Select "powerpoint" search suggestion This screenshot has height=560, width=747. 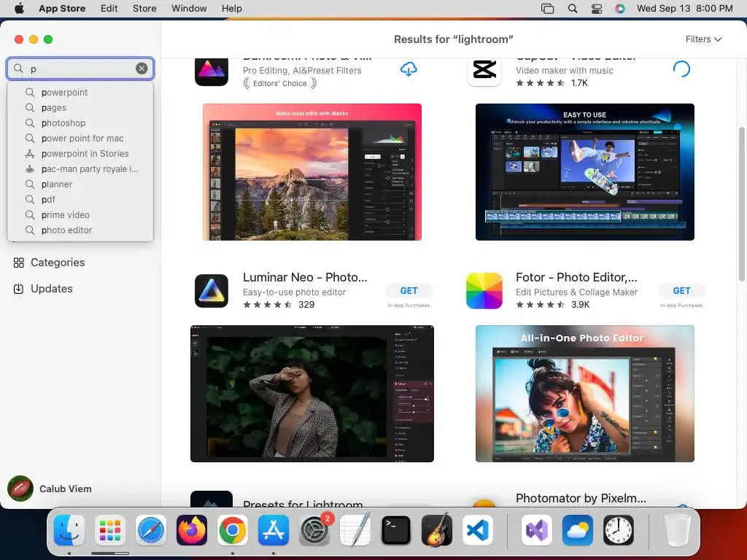coord(80,93)
